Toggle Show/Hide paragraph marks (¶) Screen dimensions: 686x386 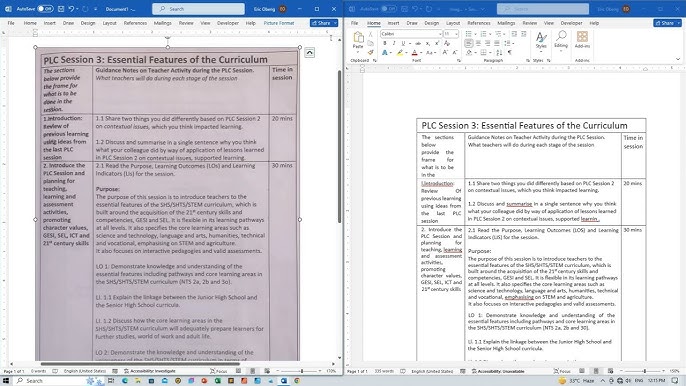(x=510, y=53)
